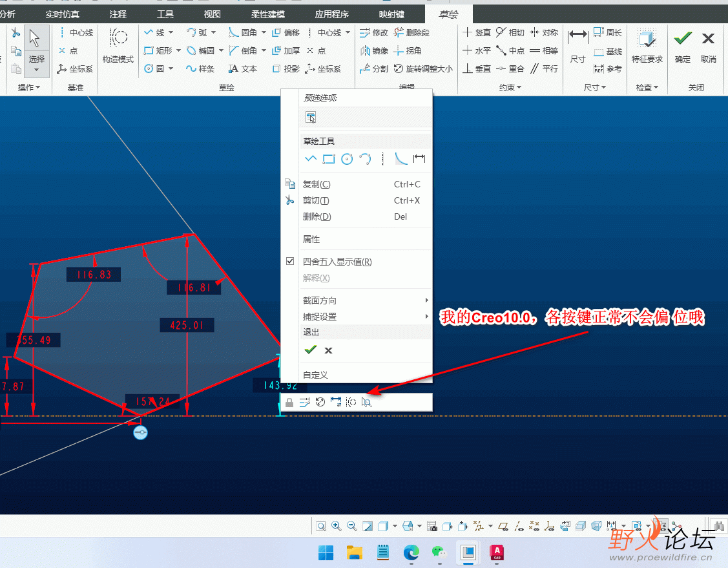Open the 椭圆 dropdown arrow
Image resolution: width=728 pixels, height=568 pixels.
(x=221, y=50)
